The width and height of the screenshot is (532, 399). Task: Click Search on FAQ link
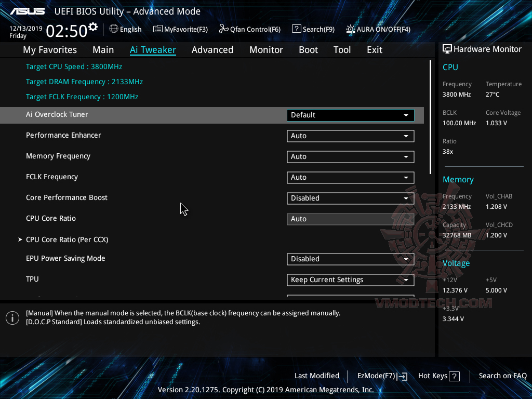[x=503, y=376]
